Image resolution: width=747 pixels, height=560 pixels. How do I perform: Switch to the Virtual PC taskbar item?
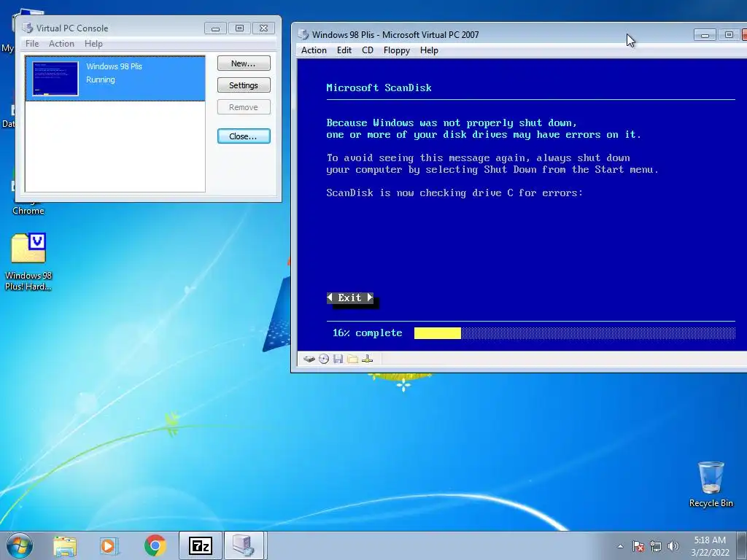[244, 545]
